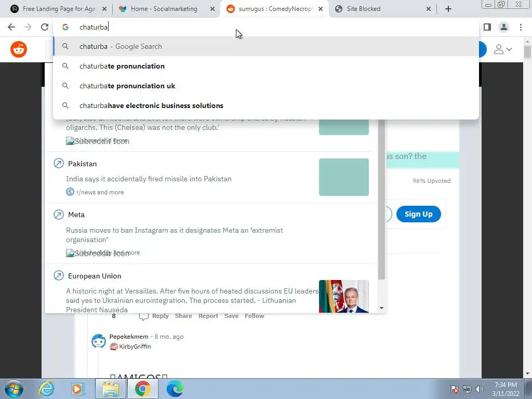Launch Microsoft Edge from taskbar

tap(175, 389)
